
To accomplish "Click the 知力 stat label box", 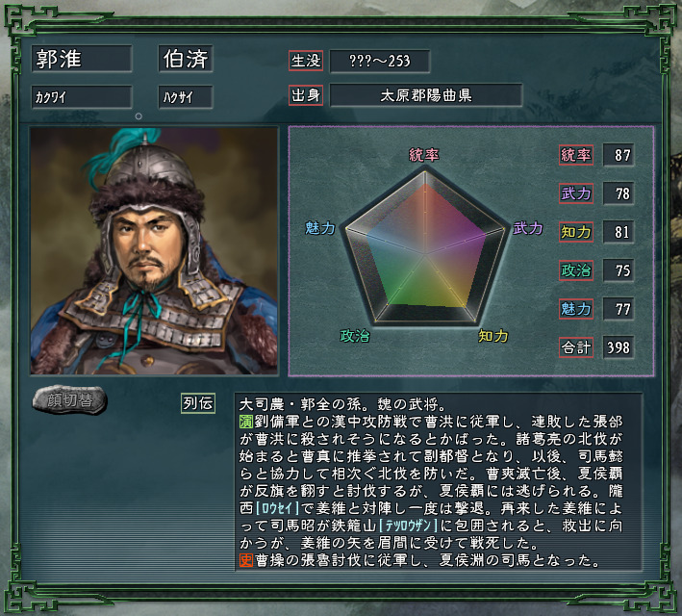I will pyautogui.click(x=576, y=232).
